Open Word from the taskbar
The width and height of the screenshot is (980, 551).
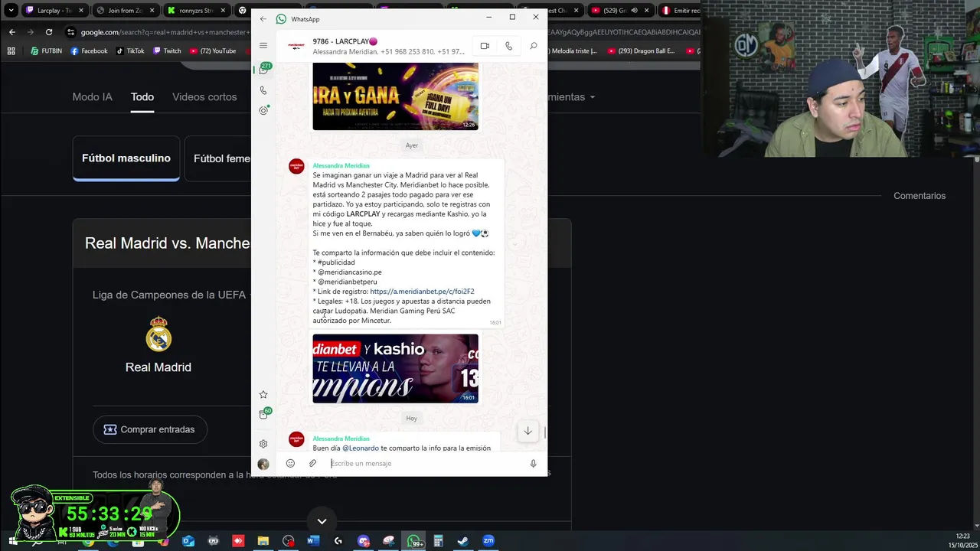click(x=312, y=541)
